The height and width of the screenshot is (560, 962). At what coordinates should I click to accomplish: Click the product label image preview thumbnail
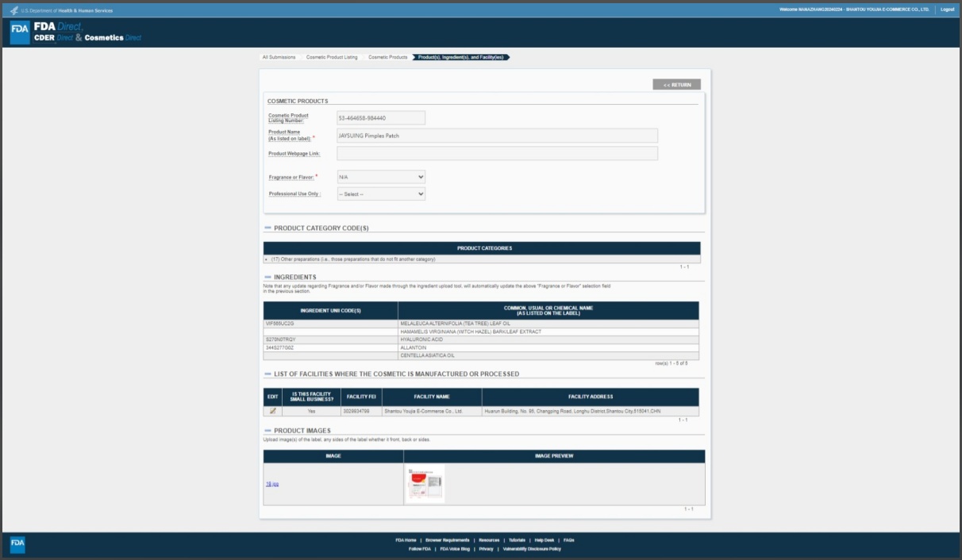[425, 484]
